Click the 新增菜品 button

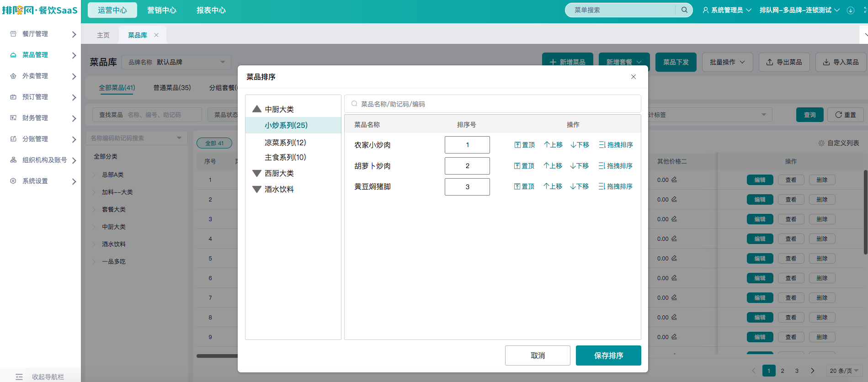pyautogui.click(x=568, y=62)
